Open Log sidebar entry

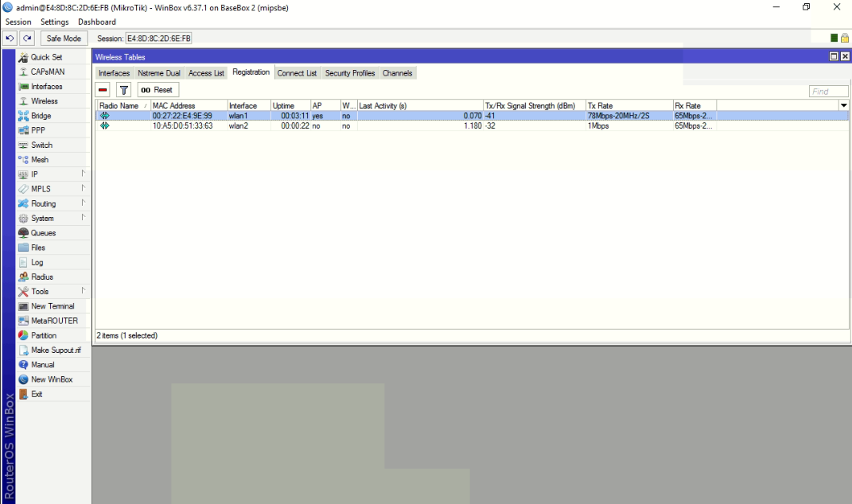point(53,262)
